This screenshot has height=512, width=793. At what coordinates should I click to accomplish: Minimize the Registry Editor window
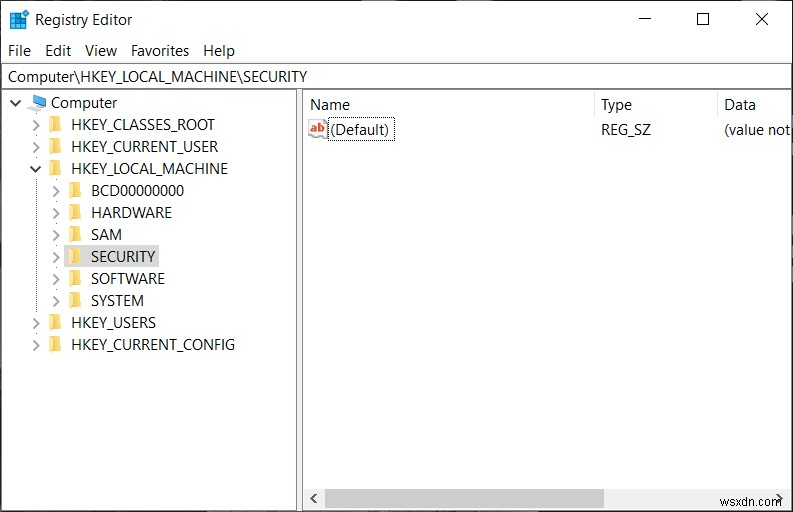(x=645, y=19)
